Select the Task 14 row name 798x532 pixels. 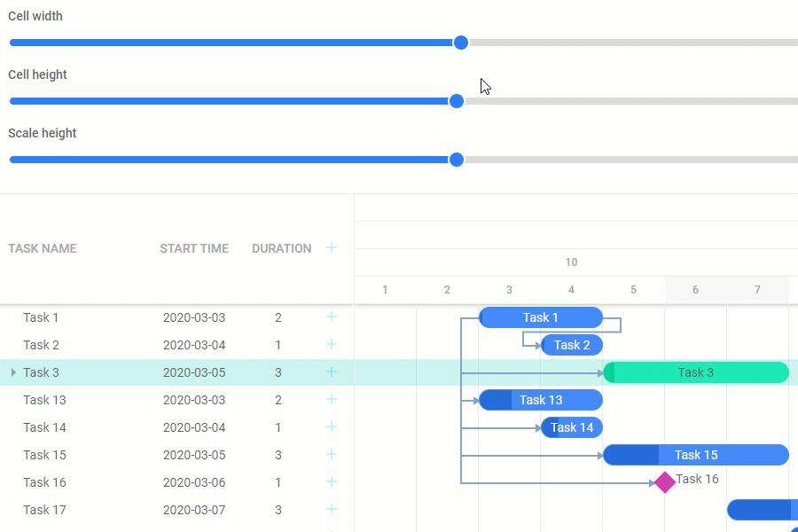(44, 427)
